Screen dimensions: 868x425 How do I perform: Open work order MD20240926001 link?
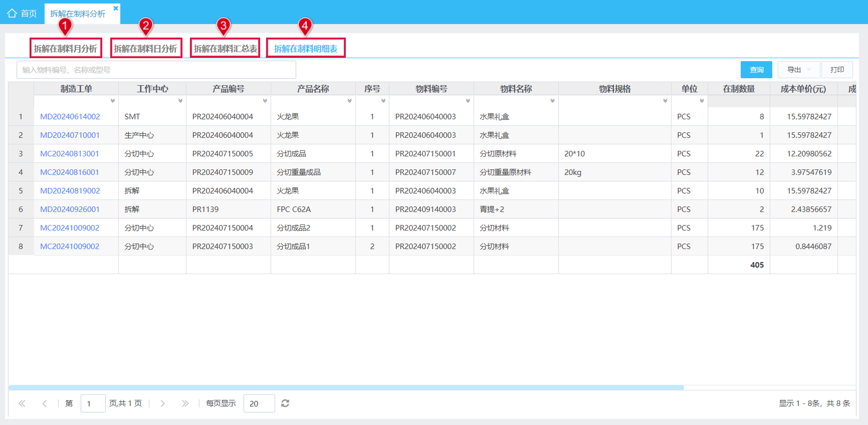pyautogui.click(x=70, y=209)
